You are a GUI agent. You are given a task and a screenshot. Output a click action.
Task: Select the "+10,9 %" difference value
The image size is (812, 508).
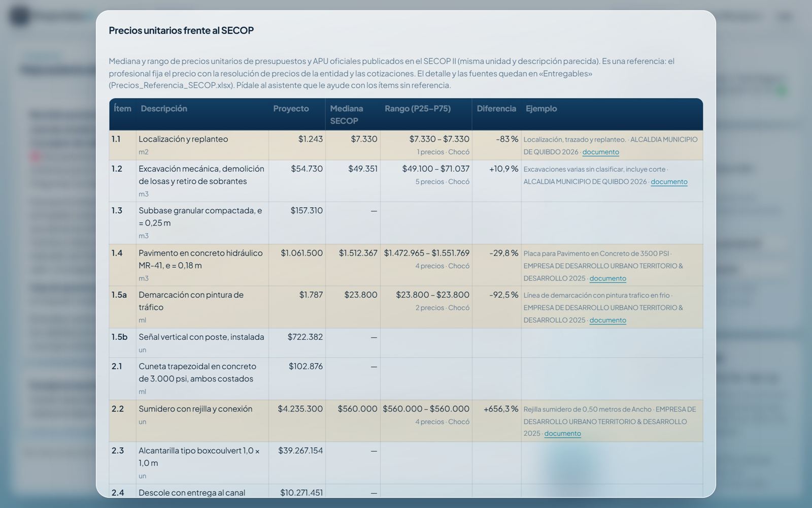pyautogui.click(x=504, y=168)
